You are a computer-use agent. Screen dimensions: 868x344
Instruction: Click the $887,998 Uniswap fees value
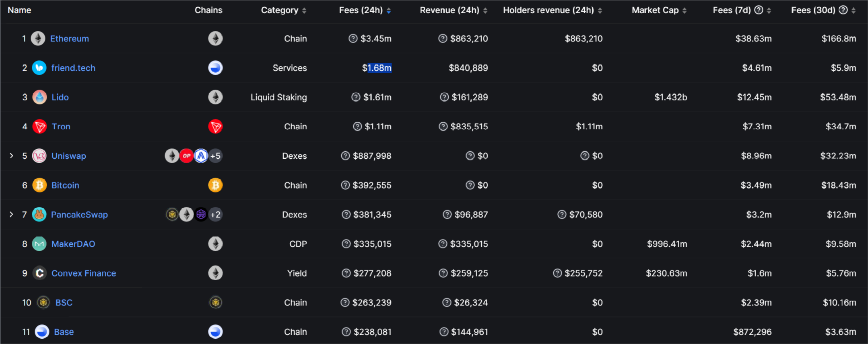[372, 156]
